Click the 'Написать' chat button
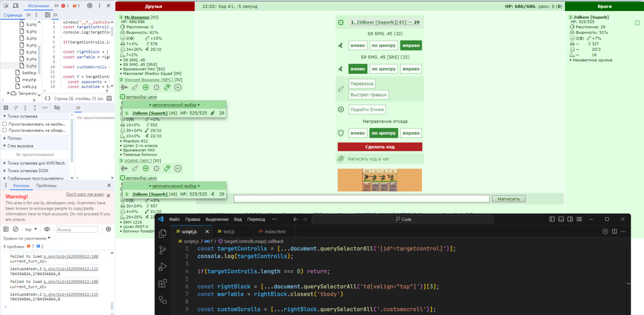This screenshot has height=315, width=644. (509, 199)
